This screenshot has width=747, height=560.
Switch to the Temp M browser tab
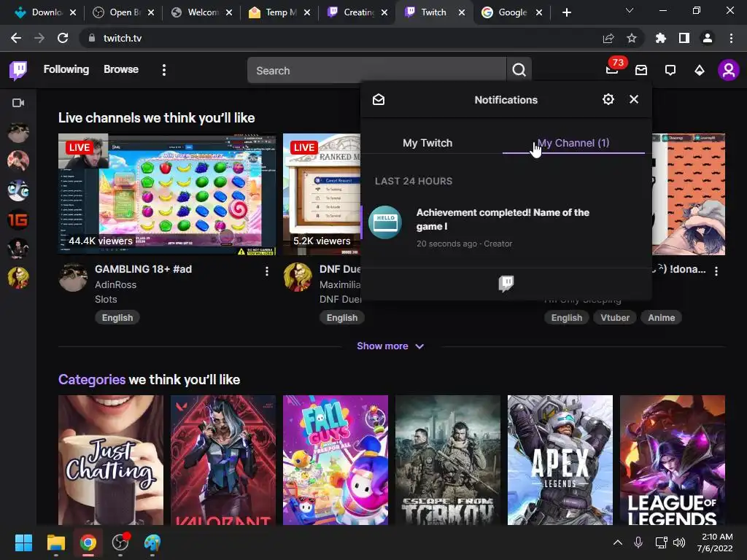pyautogui.click(x=279, y=12)
